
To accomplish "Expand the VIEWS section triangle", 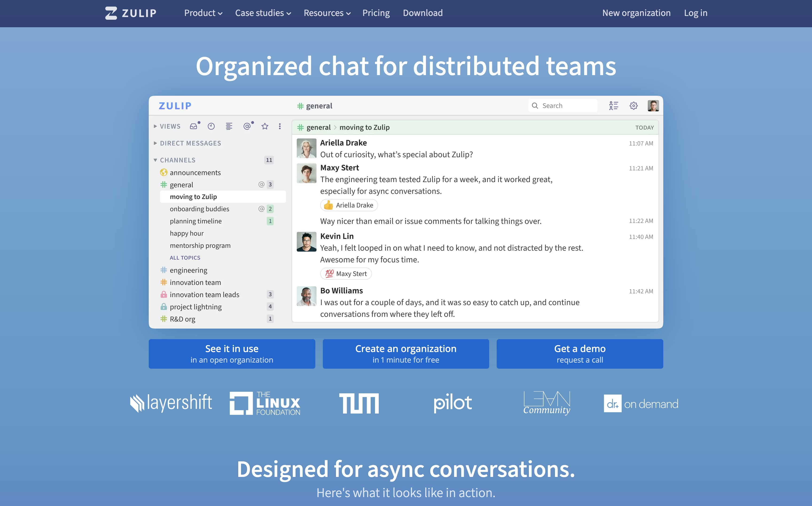I will [156, 126].
